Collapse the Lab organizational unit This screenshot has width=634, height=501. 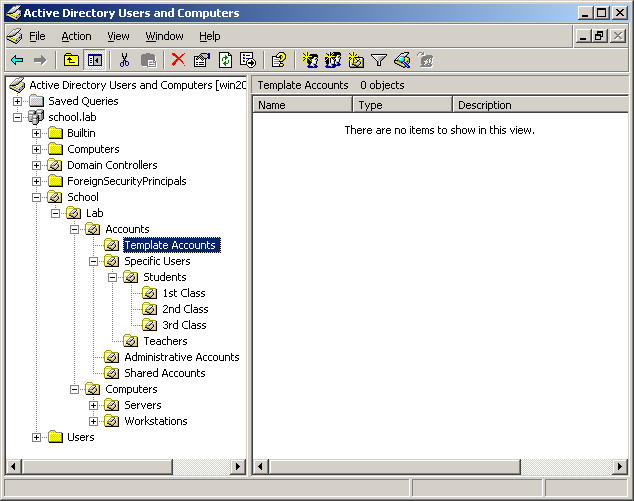point(55,213)
